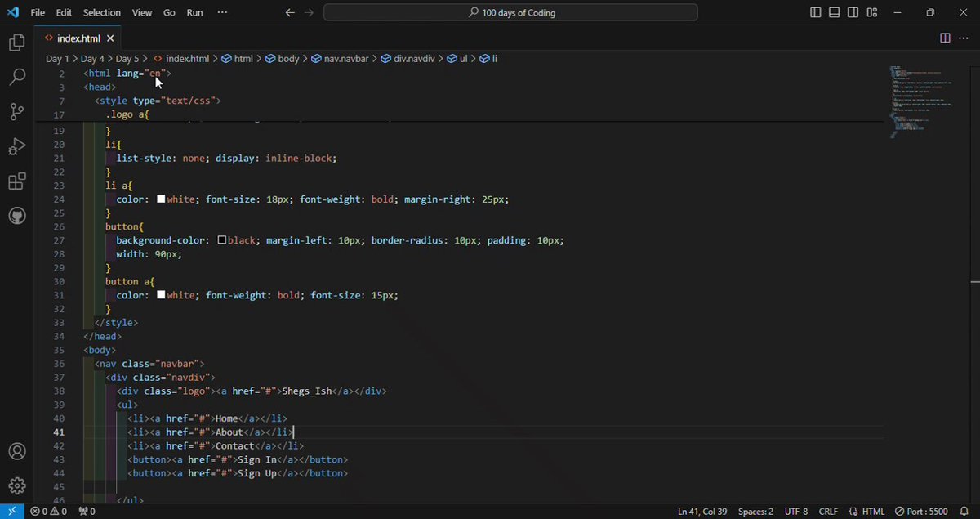Toggle the secondary side bar layout icon

click(x=853, y=12)
